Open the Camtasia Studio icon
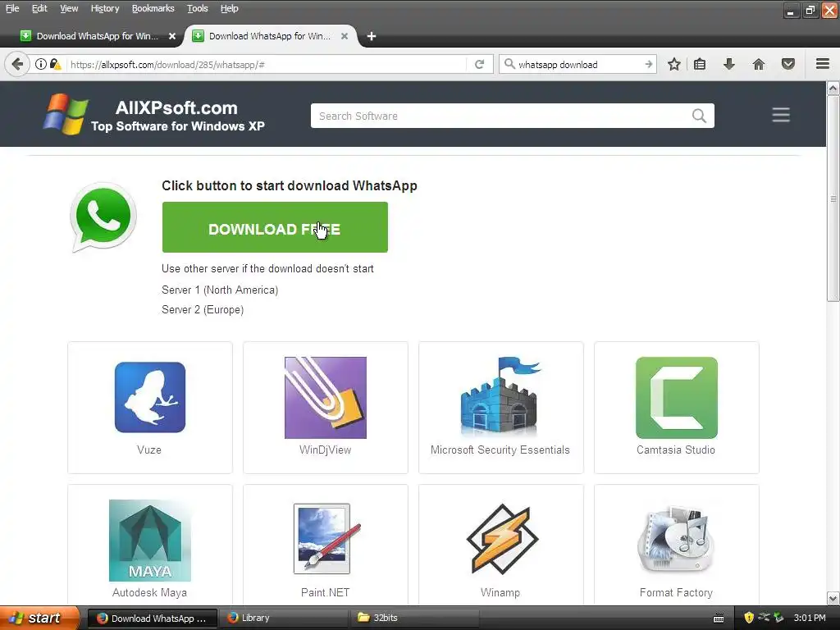Image resolution: width=840 pixels, height=630 pixels. point(676,398)
